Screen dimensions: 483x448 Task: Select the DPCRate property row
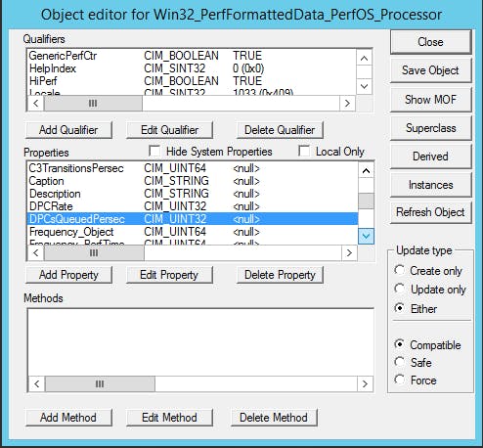point(193,206)
